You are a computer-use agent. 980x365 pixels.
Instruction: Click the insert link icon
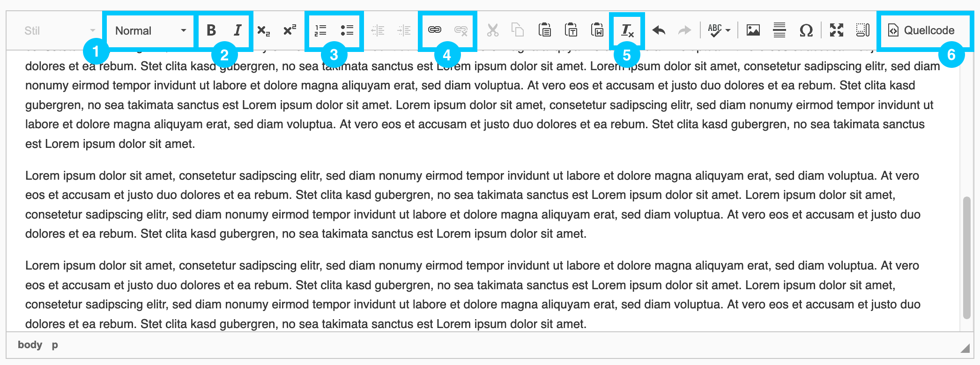pos(435,30)
